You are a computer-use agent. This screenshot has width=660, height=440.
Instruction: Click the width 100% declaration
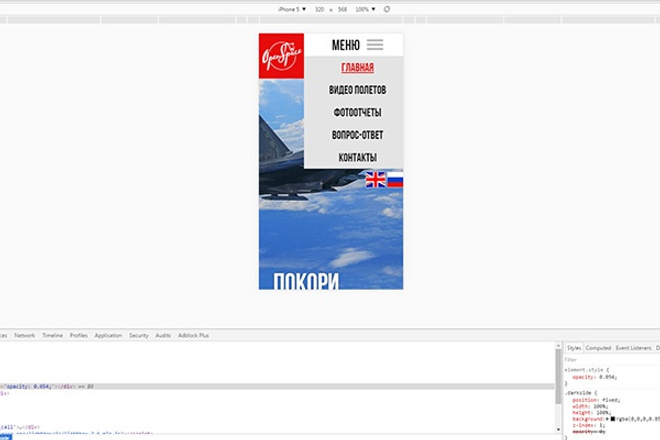[x=589, y=406]
